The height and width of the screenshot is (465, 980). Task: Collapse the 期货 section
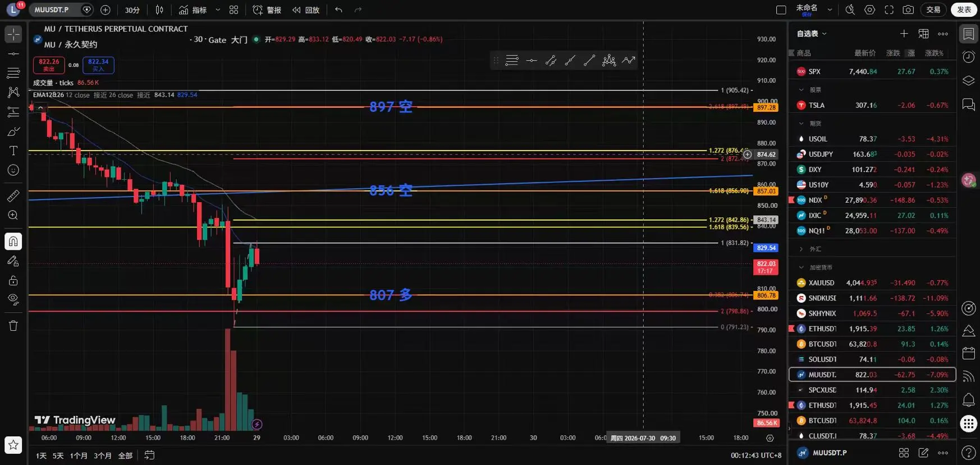pyautogui.click(x=801, y=124)
